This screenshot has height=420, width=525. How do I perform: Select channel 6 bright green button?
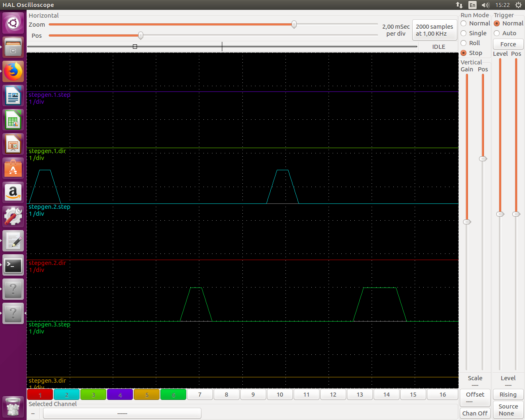(173, 395)
